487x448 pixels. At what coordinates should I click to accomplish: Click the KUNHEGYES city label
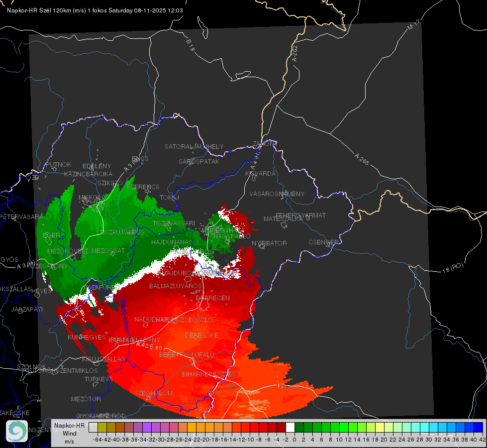pyautogui.click(x=87, y=337)
